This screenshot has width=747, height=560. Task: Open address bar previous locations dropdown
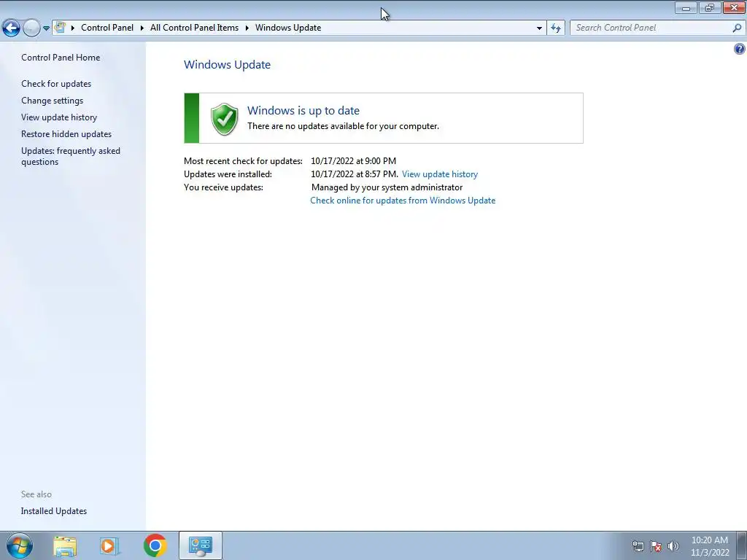click(x=539, y=28)
